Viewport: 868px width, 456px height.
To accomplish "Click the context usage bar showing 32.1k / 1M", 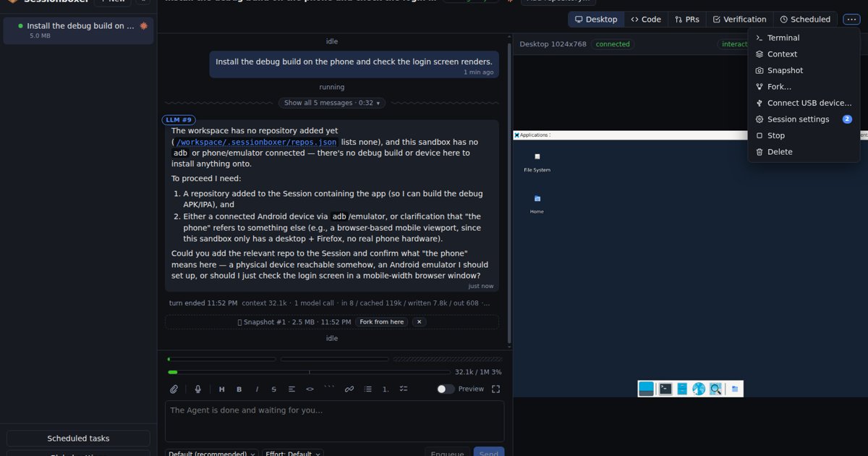I will click(310, 372).
